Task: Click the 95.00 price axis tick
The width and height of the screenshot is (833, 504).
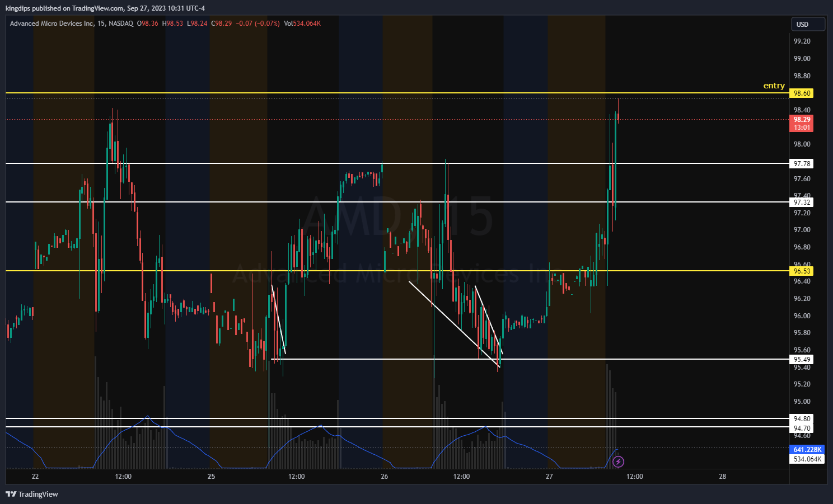Action: (802, 402)
